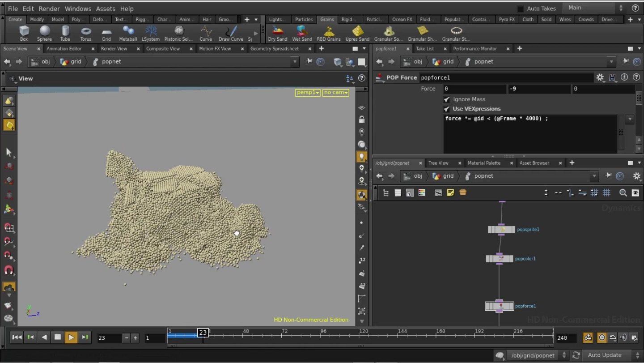This screenshot has width=644, height=363.
Task: Toggle the viewport headlight button
Action: pyautogui.click(x=362, y=156)
